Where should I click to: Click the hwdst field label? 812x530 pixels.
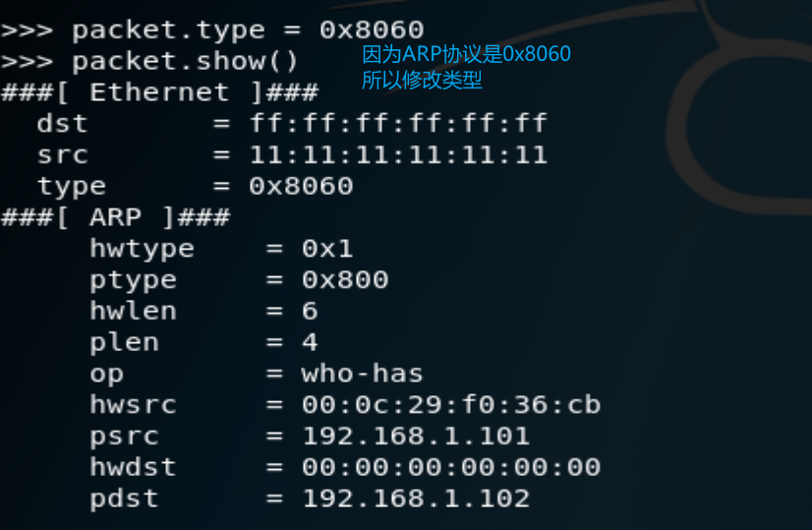coord(133,467)
